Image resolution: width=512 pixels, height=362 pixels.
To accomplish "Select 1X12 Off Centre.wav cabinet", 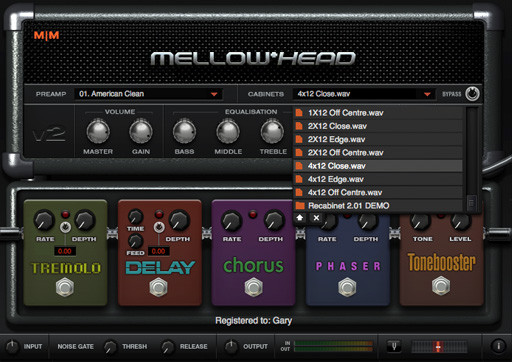I will click(378, 113).
